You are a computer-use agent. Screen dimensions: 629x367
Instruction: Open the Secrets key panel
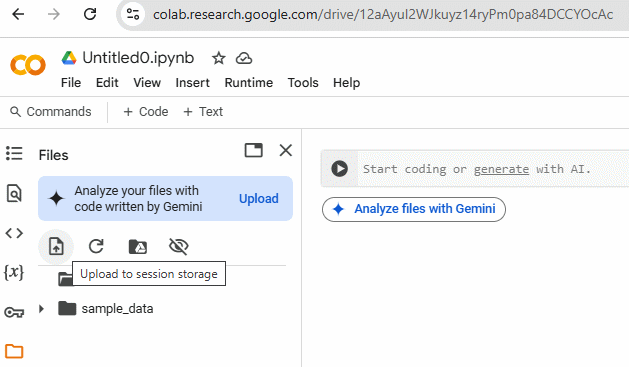tap(14, 312)
